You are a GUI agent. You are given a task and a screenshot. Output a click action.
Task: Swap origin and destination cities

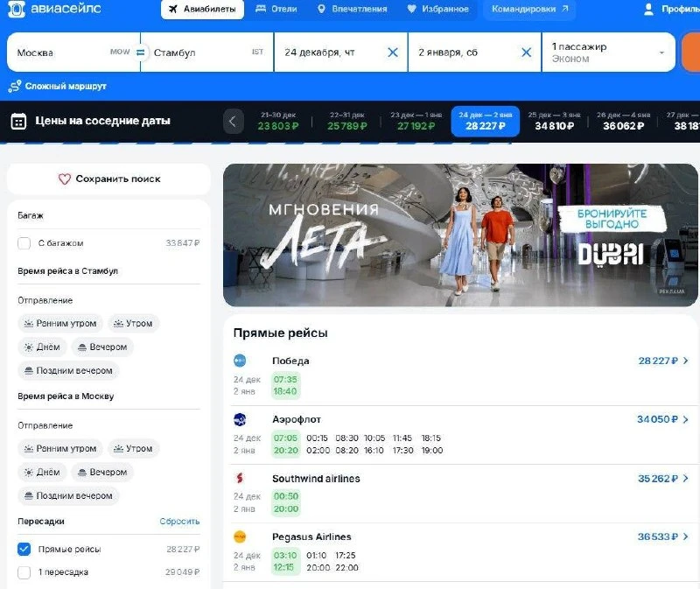click(140, 53)
